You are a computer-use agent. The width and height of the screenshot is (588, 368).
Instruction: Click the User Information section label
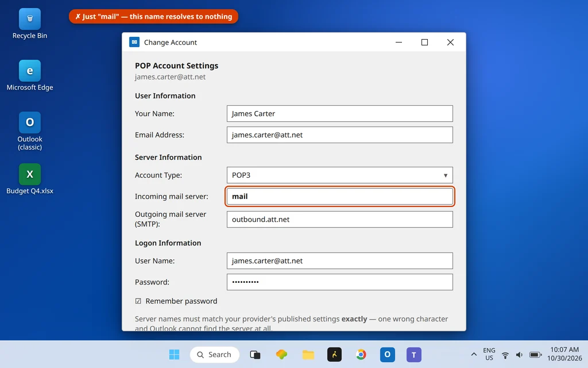point(165,96)
